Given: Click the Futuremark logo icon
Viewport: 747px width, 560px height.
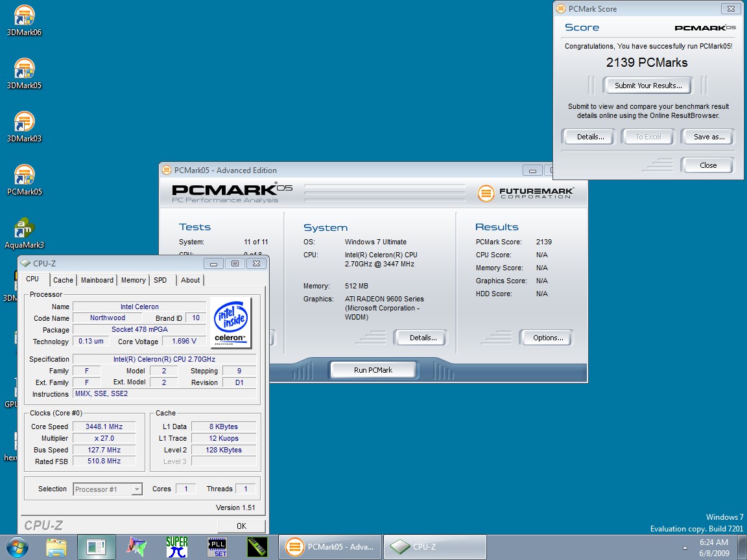Looking at the screenshot, I should pyautogui.click(x=486, y=193).
